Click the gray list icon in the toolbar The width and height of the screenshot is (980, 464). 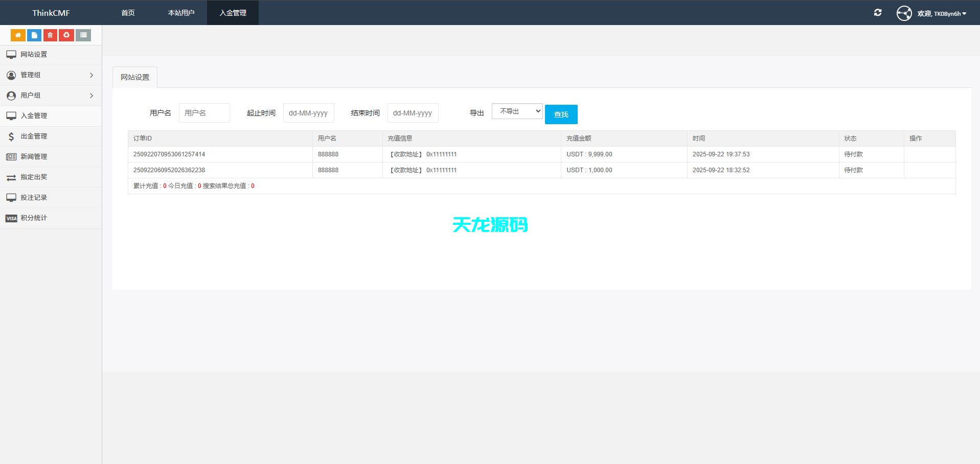click(83, 35)
